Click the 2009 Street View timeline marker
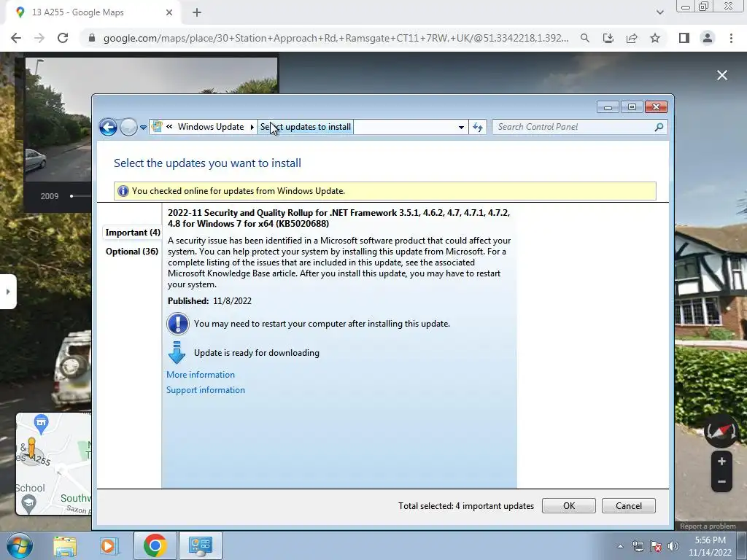 [71, 195]
